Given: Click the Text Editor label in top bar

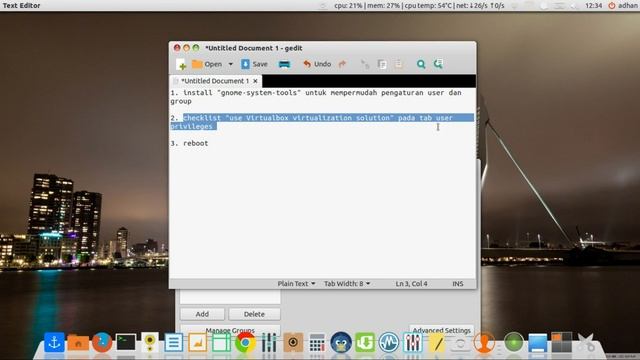Looking at the screenshot, I should (x=22, y=6).
